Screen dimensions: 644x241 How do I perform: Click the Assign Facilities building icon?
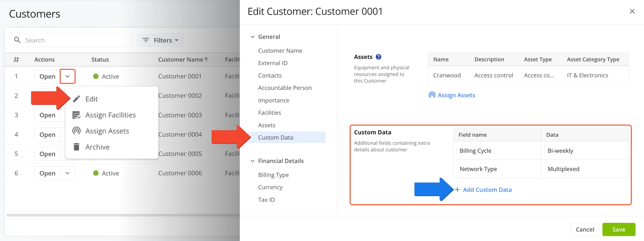pyautogui.click(x=76, y=115)
